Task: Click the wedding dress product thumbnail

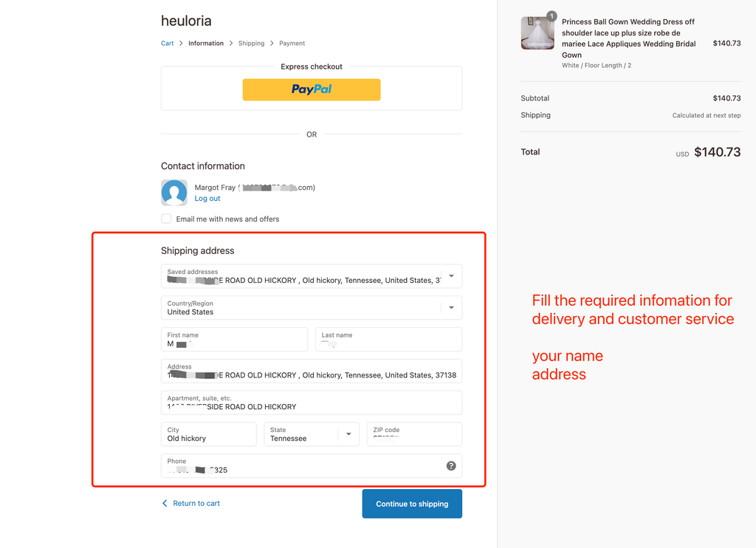Action: [537, 33]
